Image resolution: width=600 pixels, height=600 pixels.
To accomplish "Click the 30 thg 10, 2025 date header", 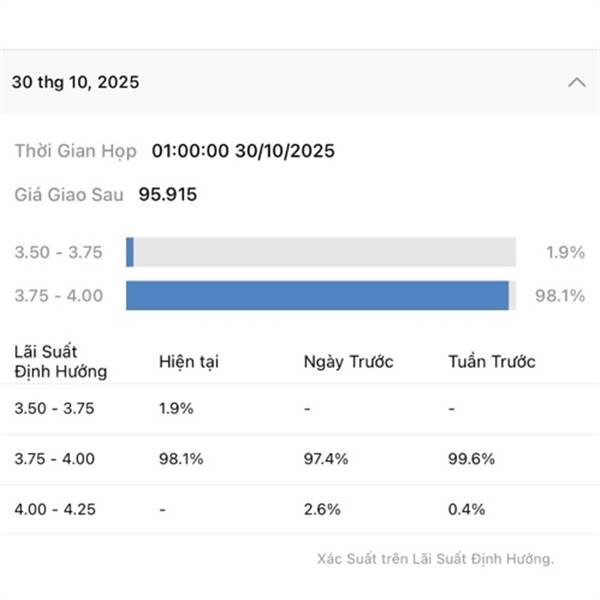I will click(75, 82).
